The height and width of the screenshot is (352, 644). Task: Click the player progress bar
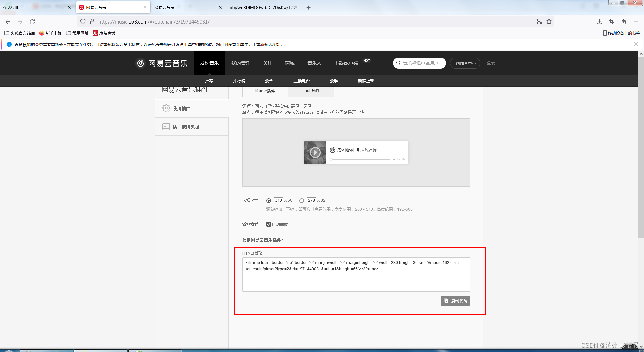coord(360,159)
